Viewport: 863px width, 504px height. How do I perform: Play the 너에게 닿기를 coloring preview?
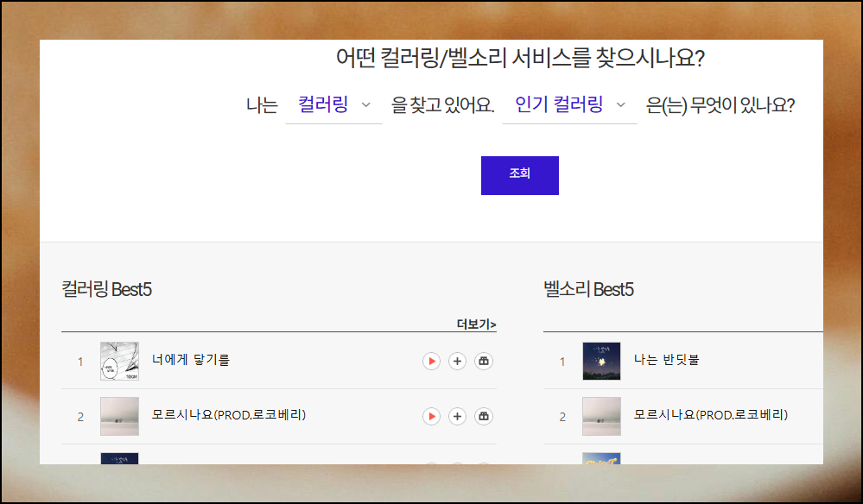(x=431, y=361)
